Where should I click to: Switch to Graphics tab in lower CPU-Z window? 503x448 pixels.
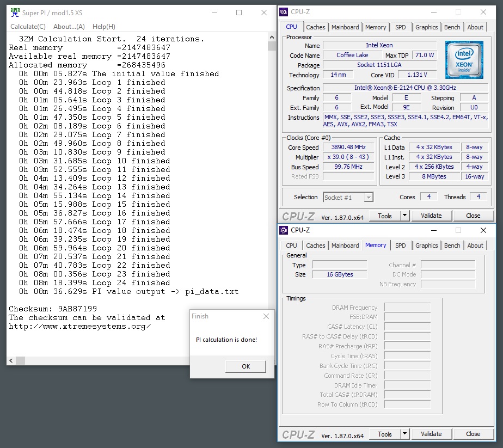click(x=426, y=246)
